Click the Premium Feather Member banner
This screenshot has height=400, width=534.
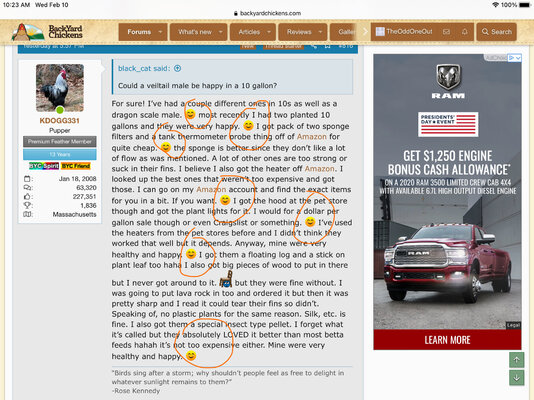[x=60, y=141]
